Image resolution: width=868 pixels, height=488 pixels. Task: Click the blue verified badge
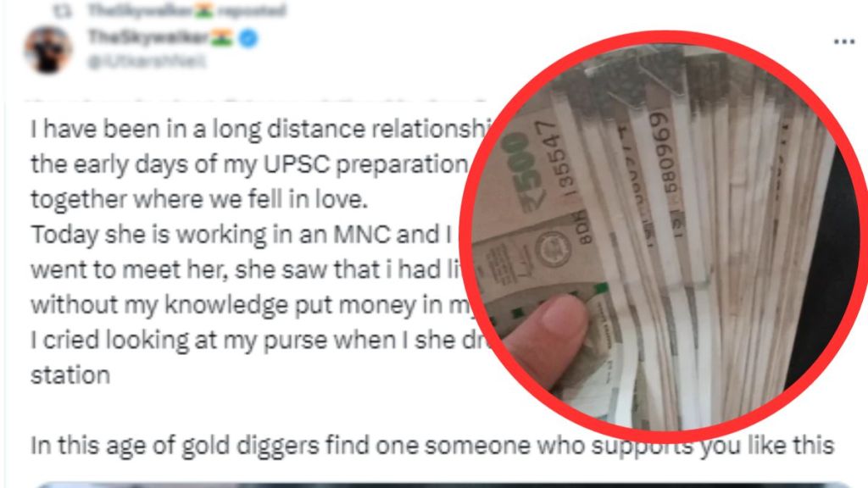click(x=248, y=38)
